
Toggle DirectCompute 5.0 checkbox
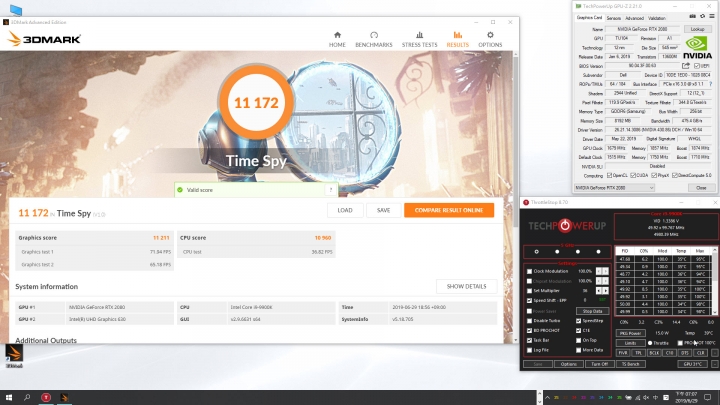click(675, 175)
